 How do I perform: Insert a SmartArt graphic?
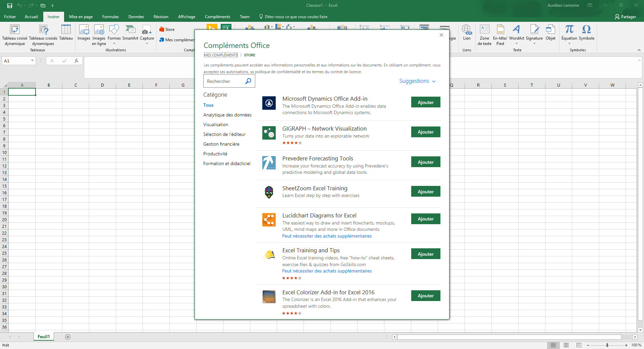(x=130, y=33)
